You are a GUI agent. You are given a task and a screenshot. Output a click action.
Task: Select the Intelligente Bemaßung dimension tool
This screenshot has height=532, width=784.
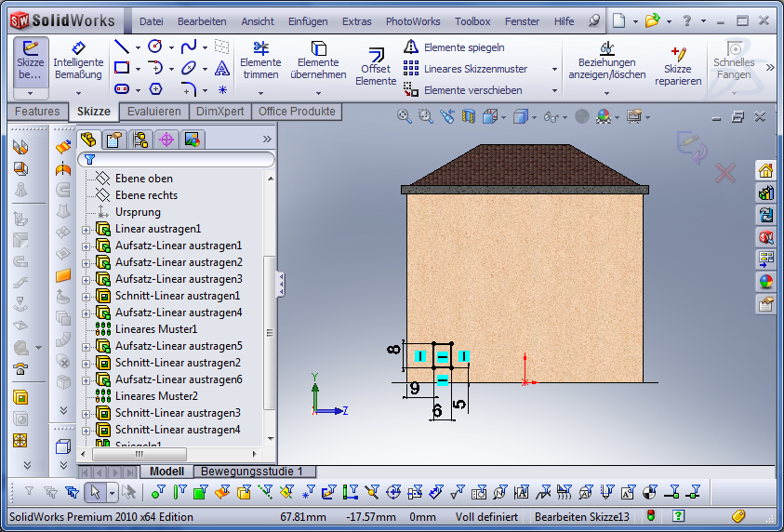(x=78, y=61)
